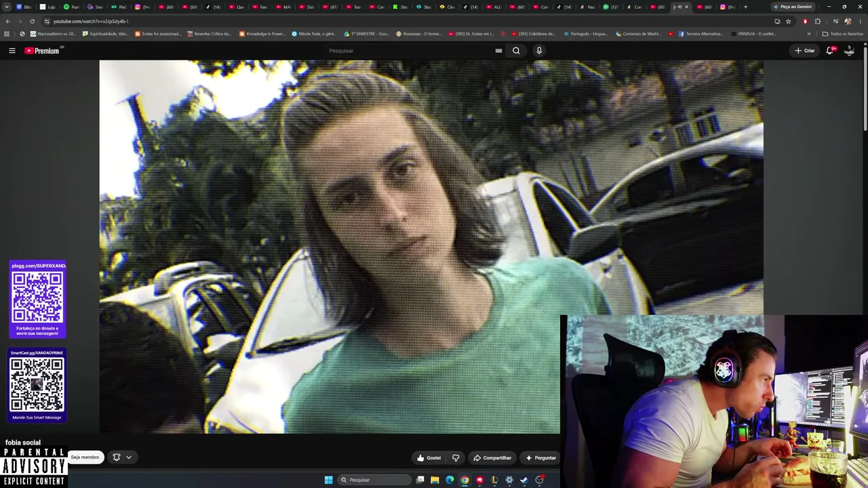Screen dimensions: 868x488
Task: Open File Explorer from the taskbar
Action: click(x=435, y=480)
